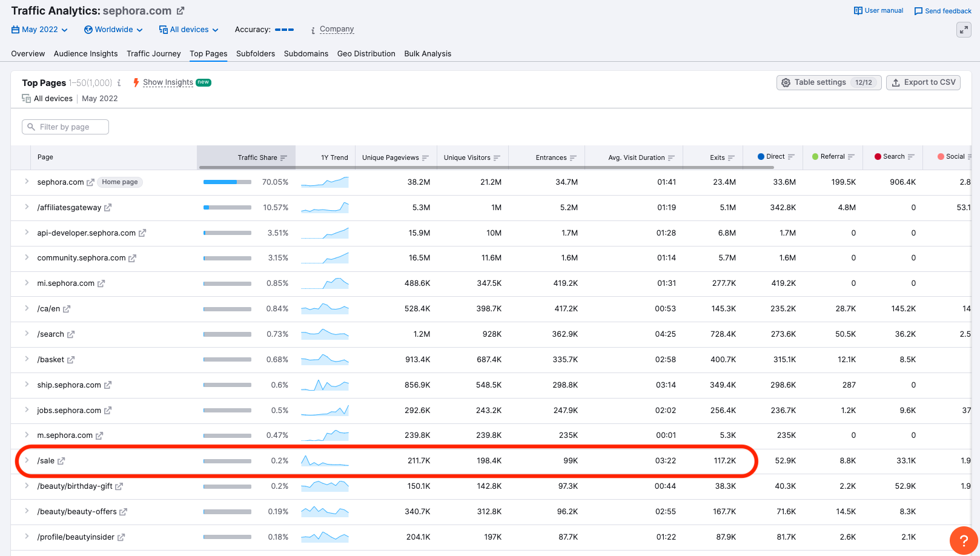
Task: Switch to the Bulk Analysis tab
Action: [x=428, y=54]
